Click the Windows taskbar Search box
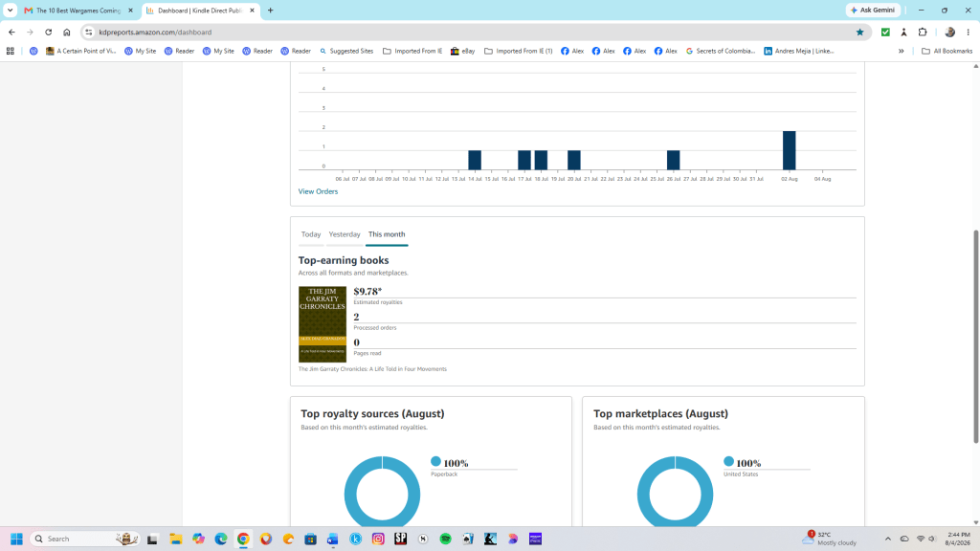Screen dimensions: 980x551 84,539
